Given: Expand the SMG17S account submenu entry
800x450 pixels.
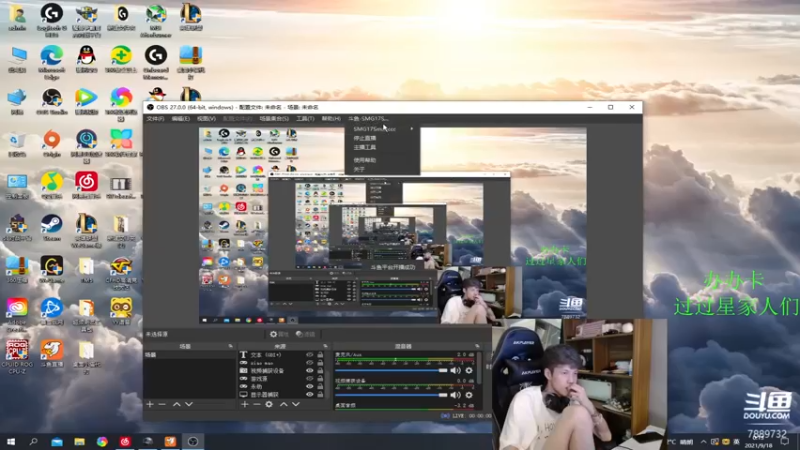Looking at the screenshot, I should [x=383, y=129].
